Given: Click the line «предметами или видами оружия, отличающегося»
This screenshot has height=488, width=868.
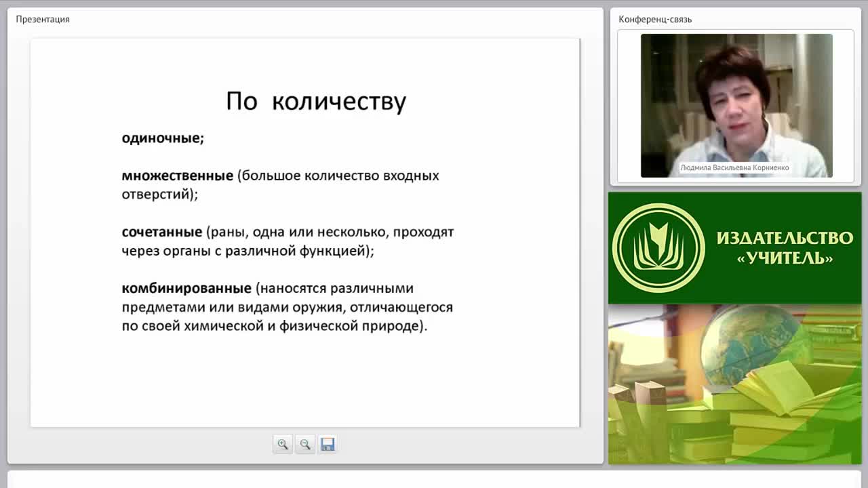Looking at the screenshot, I should click(287, 307).
